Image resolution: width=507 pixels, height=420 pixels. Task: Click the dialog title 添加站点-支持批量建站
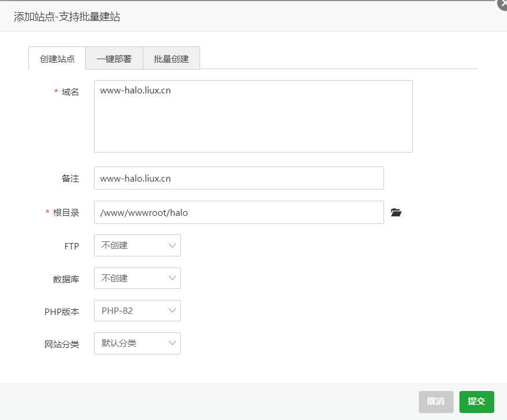(67, 17)
